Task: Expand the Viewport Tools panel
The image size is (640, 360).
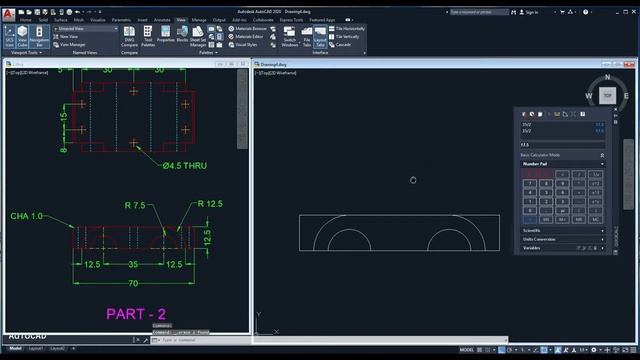Action: [27, 53]
